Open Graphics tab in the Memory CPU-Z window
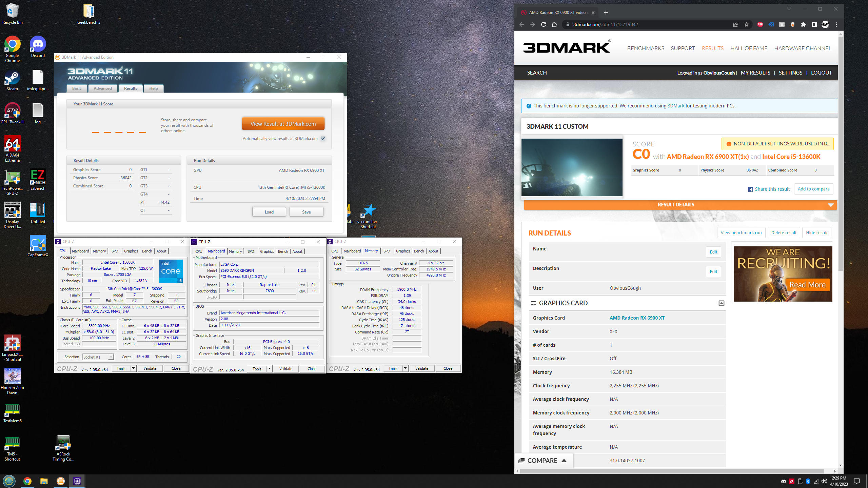The image size is (868, 488). (x=403, y=251)
